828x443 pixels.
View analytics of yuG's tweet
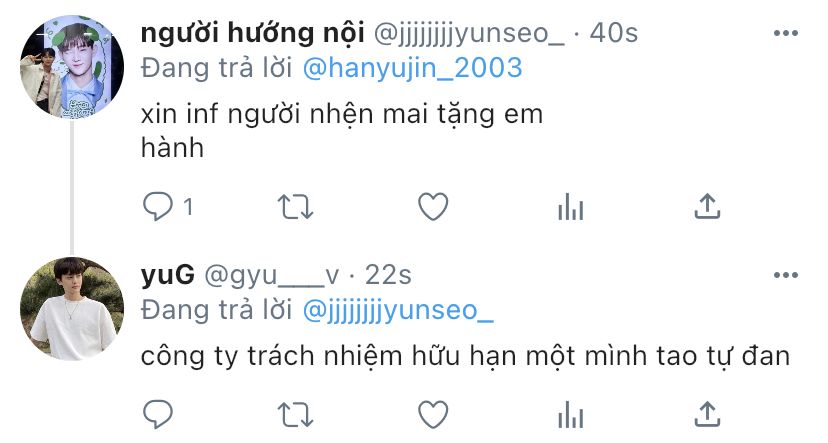point(570,414)
